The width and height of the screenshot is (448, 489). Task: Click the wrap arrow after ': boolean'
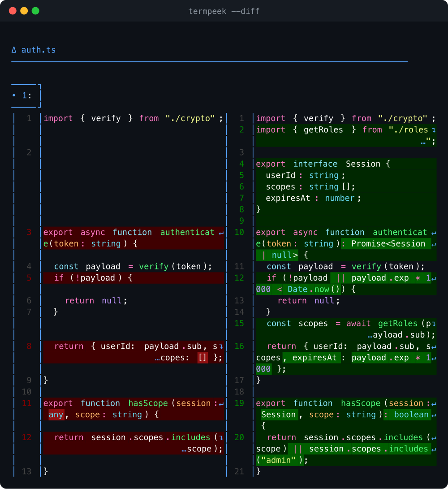pyautogui.click(x=434, y=415)
